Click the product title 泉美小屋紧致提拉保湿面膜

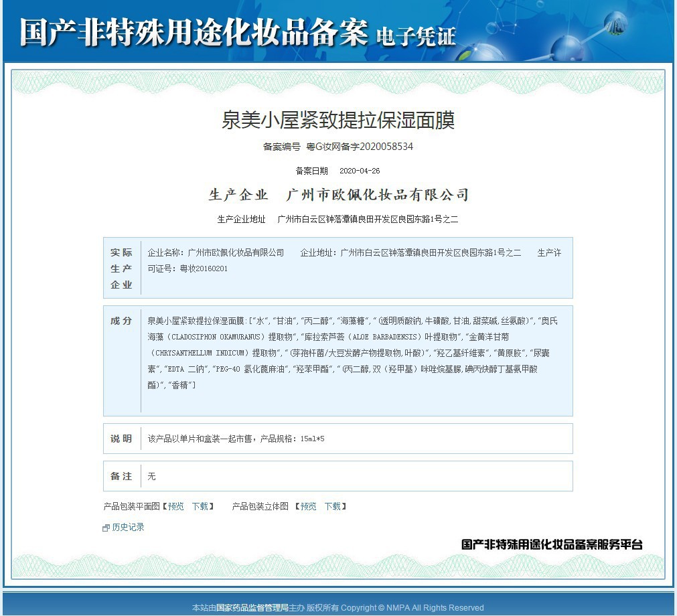(x=338, y=121)
